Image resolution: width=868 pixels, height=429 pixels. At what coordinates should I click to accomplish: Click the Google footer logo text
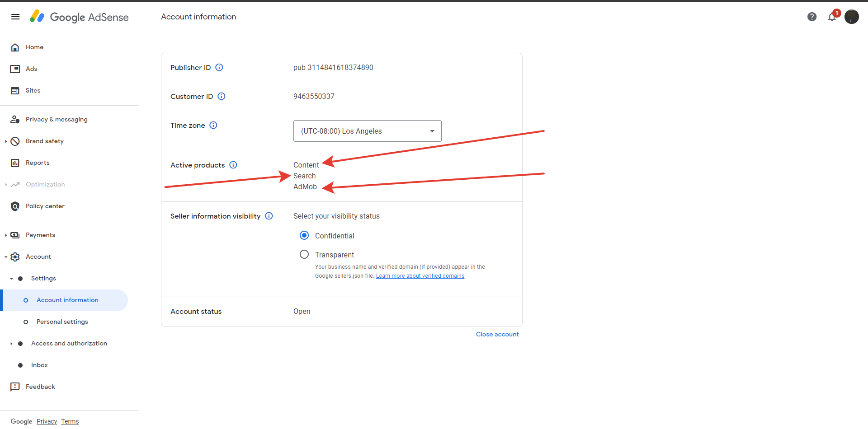21,421
